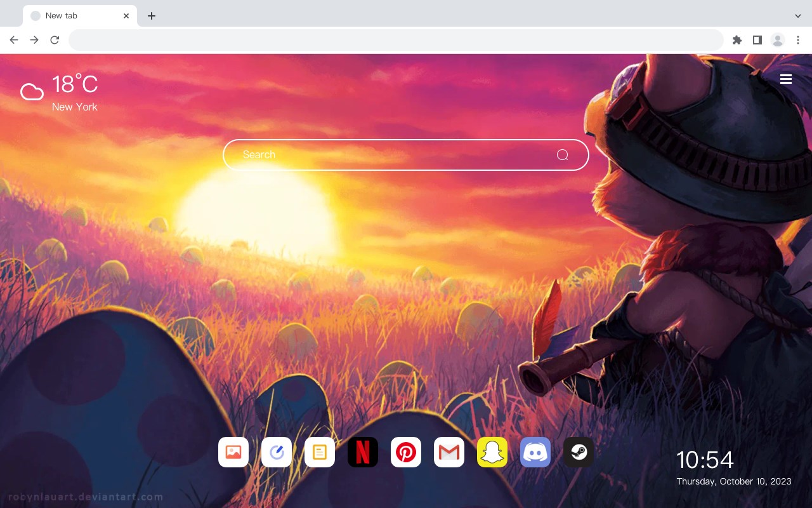Close the New tab tab
This screenshot has width=812, height=508.
[x=126, y=16]
